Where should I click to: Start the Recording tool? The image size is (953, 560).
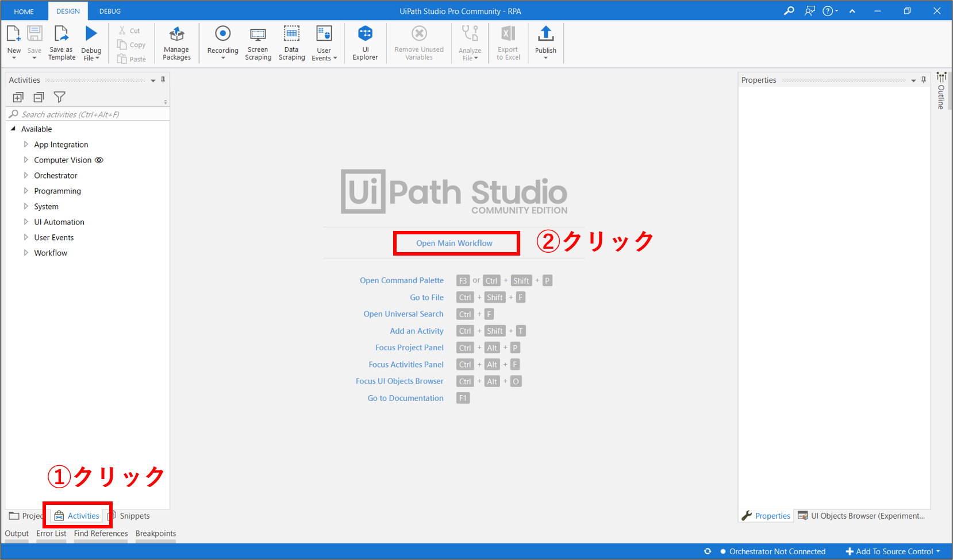click(222, 34)
